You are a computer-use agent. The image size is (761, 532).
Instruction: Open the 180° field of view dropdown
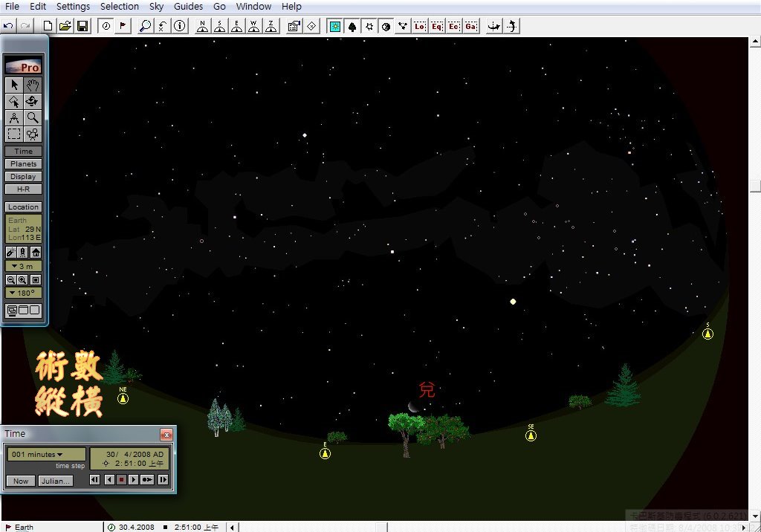click(x=24, y=293)
